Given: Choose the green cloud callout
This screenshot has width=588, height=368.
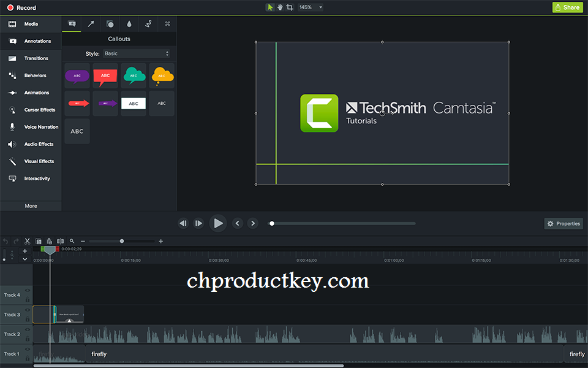Looking at the screenshot, I should click(134, 76).
